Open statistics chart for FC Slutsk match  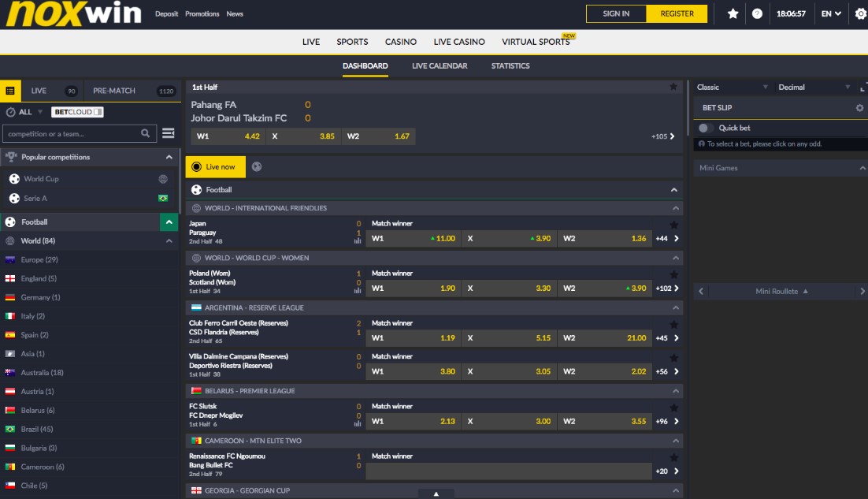pyautogui.click(x=358, y=423)
